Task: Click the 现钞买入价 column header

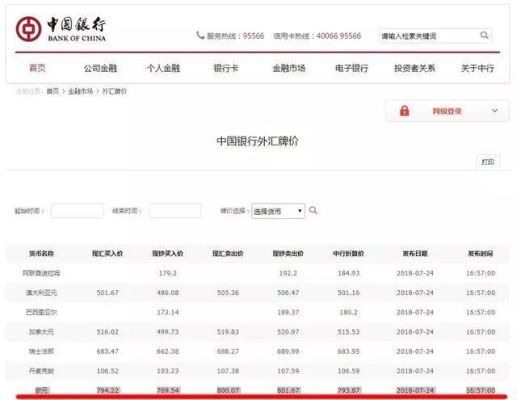Action: tap(168, 254)
